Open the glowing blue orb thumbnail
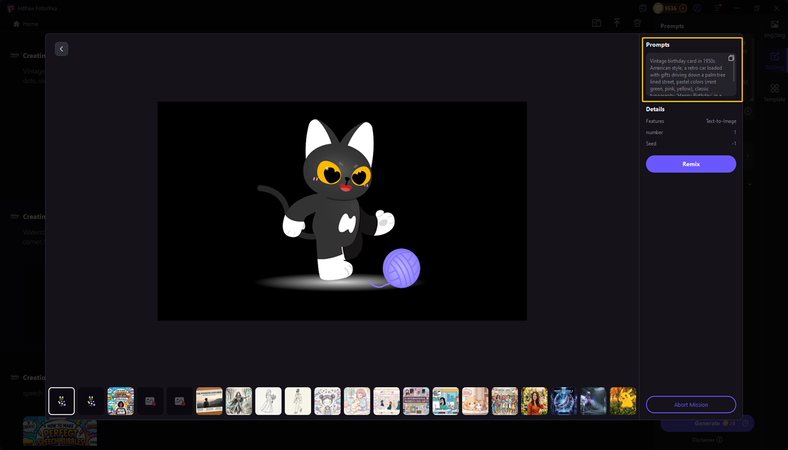 564,401
